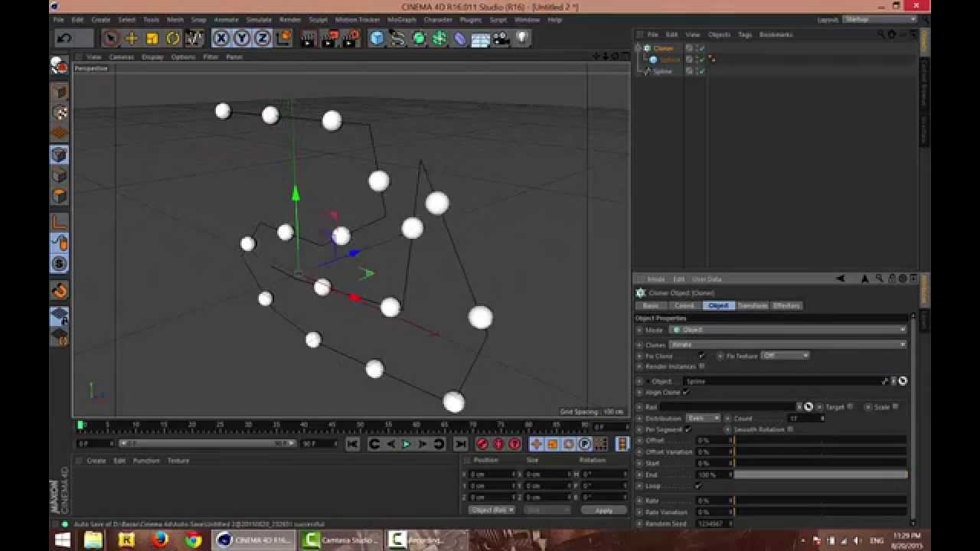980x551 pixels.
Task: Open the Distribution dropdown
Action: pyautogui.click(x=703, y=419)
